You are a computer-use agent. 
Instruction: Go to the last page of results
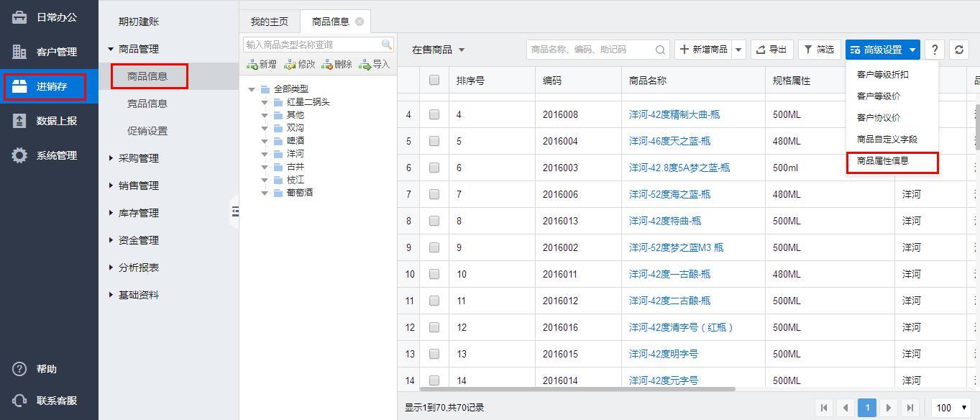tap(910, 408)
